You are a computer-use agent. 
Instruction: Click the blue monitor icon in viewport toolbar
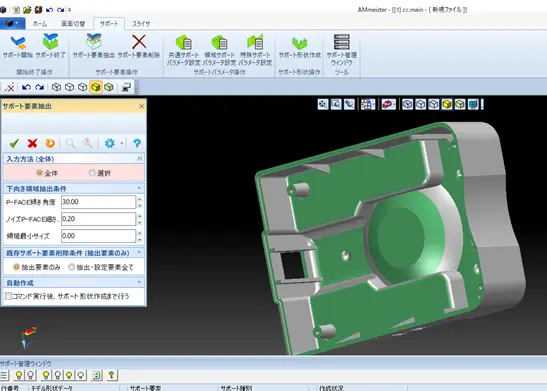pos(473,104)
